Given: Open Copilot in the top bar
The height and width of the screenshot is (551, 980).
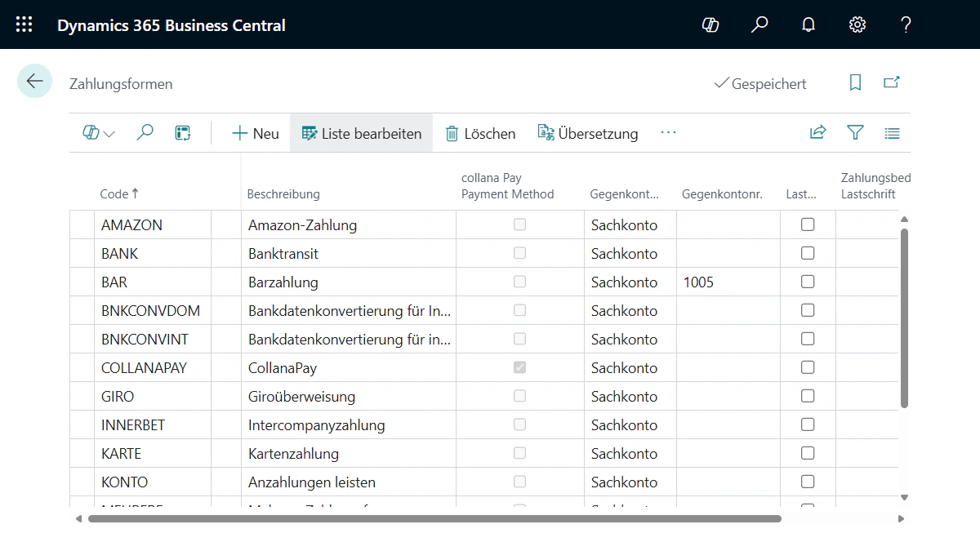Looking at the screenshot, I should tap(710, 24).
